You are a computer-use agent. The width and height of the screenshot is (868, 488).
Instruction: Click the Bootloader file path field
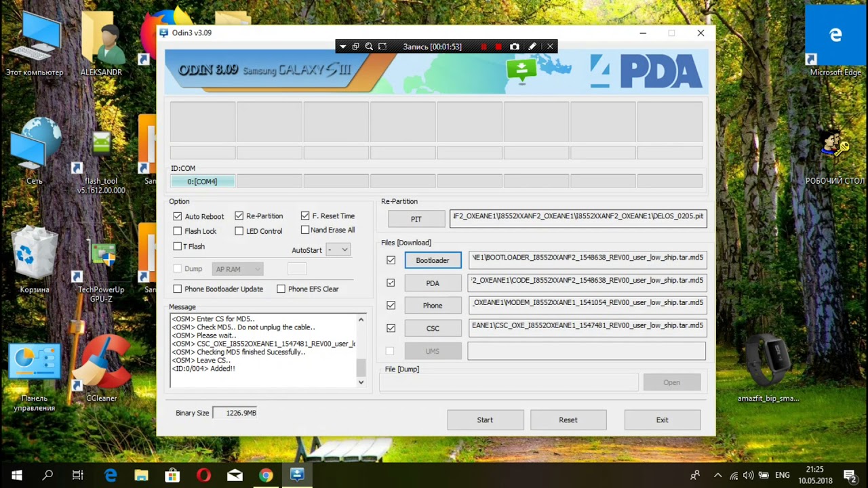click(x=587, y=260)
